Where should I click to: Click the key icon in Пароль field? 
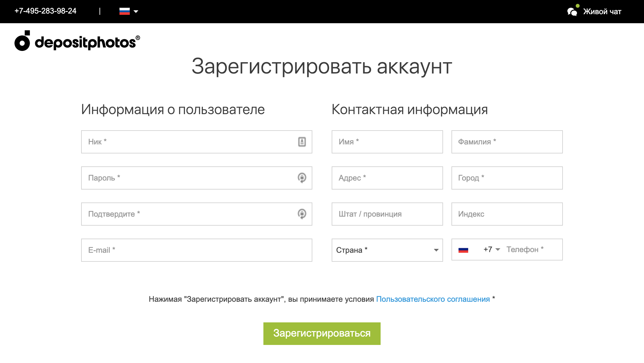(x=302, y=178)
